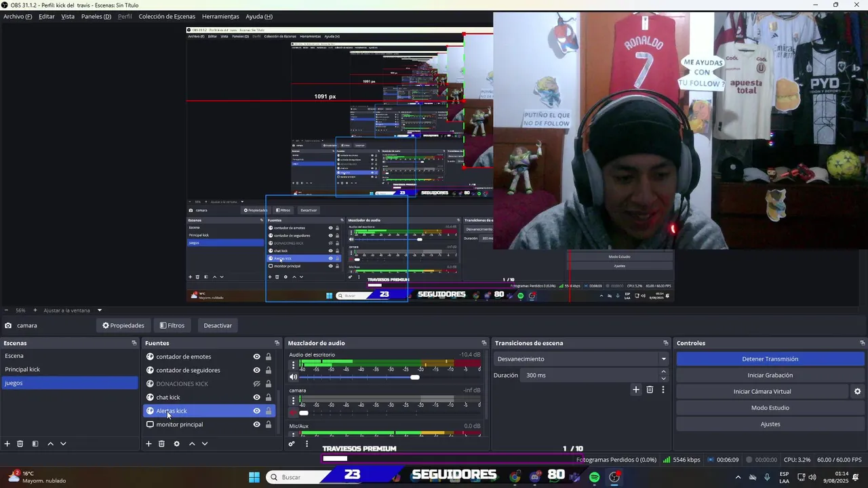This screenshot has height=488, width=868.
Task: Move source down arrow in Fuentes toolbar
Action: coord(205,444)
